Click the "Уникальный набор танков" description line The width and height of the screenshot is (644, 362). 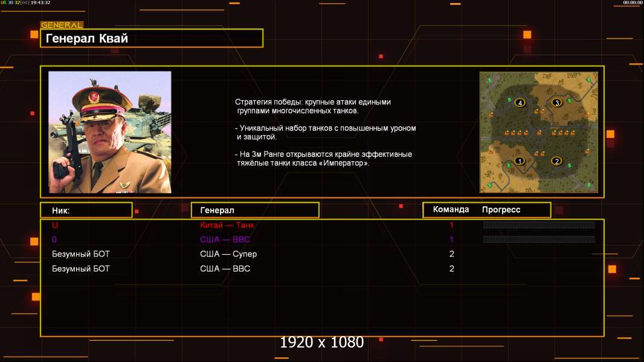[x=325, y=128]
